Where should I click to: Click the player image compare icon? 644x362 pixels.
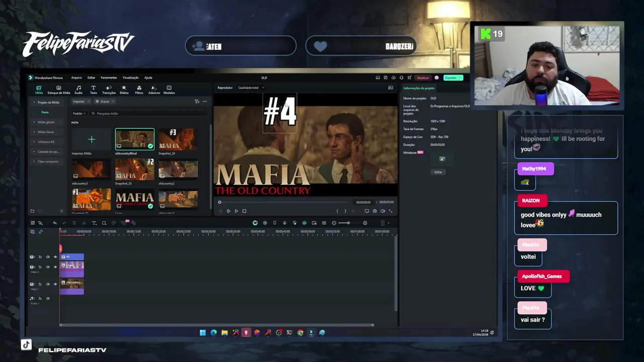tap(390, 87)
